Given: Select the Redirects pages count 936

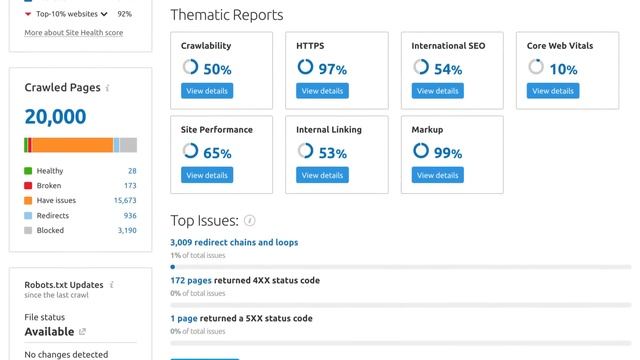Looking at the screenshot, I should pos(130,216).
